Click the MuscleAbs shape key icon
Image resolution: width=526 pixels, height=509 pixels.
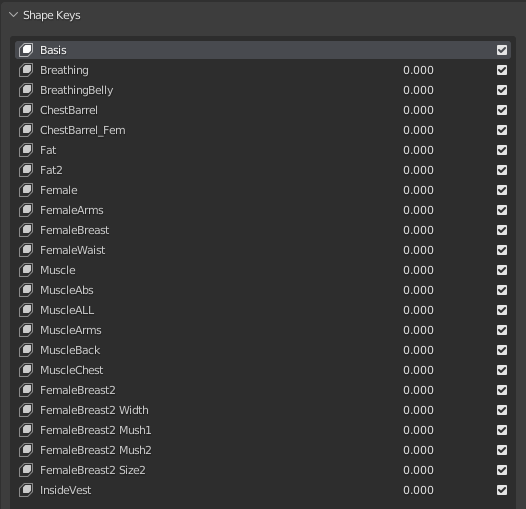coord(26,290)
